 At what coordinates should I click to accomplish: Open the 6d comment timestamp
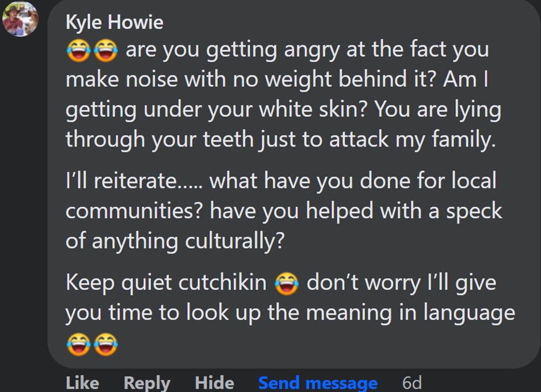(412, 382)
